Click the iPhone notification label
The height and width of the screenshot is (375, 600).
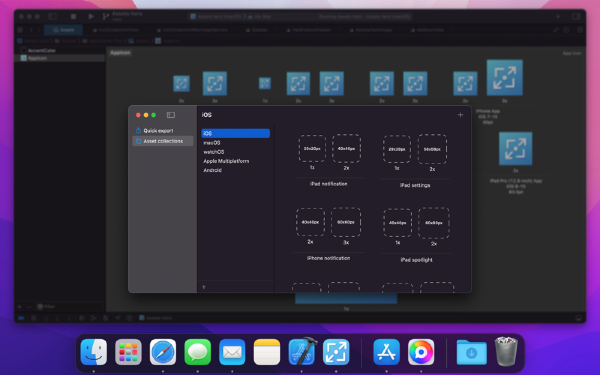[328, 258]
